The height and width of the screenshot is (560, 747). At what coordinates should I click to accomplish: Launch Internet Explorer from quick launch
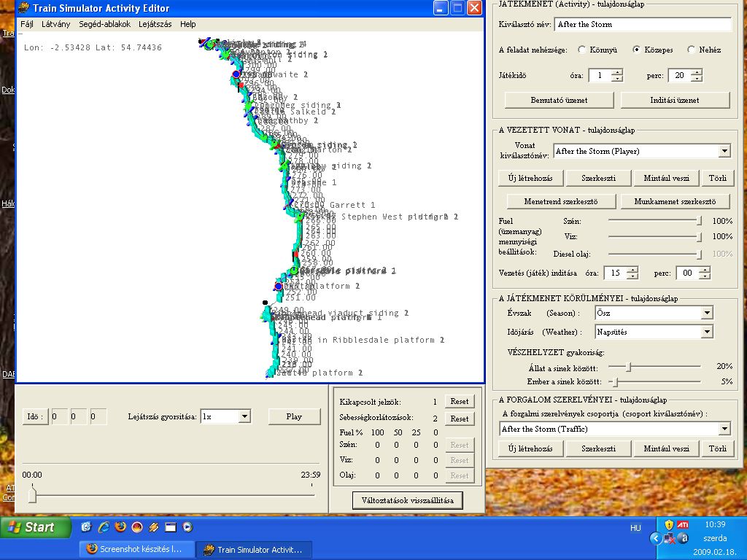(104, 526)
